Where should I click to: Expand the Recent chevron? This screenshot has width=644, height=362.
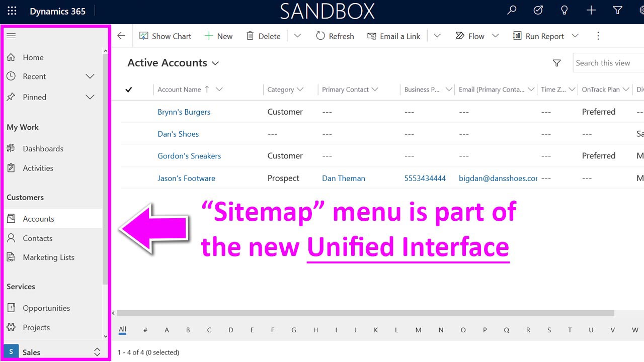coord(90,76)
